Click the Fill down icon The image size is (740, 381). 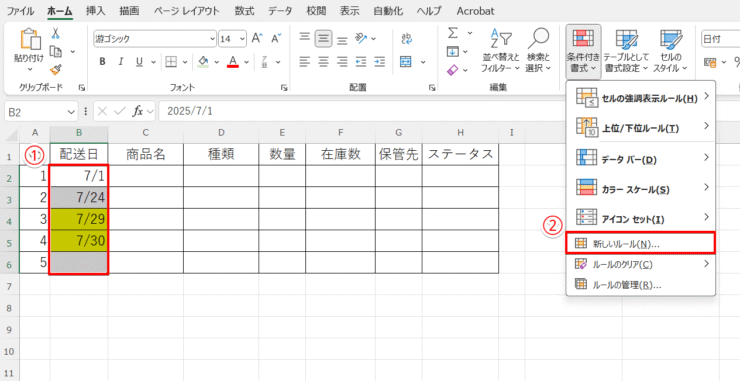point(452,51)
